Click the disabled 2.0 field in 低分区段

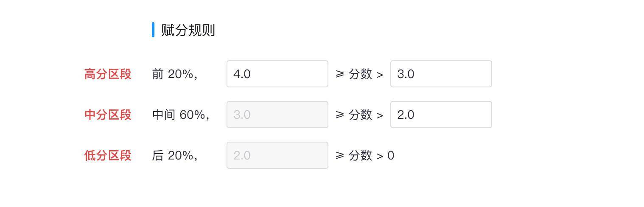click(x=277, y=155)
